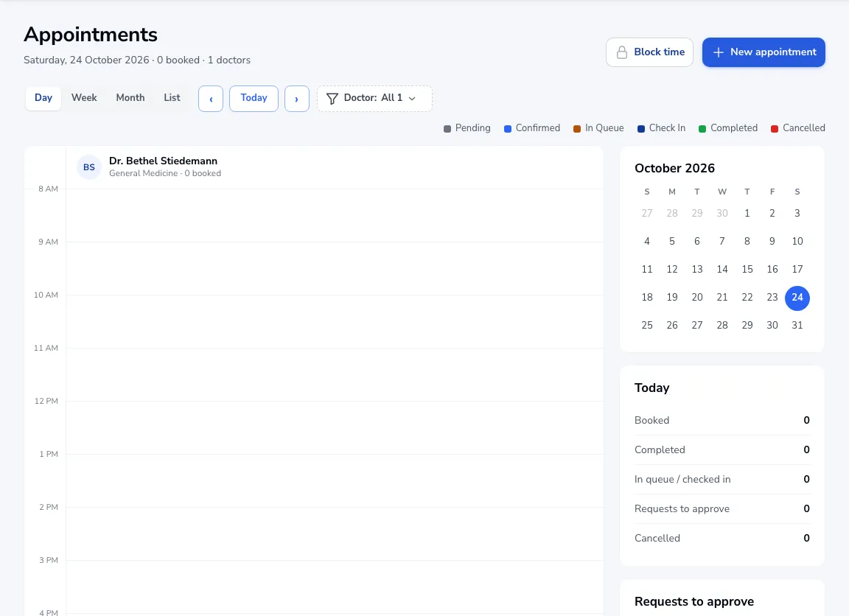This screenshot has height=616, width=849.
Task: Click the 'Saturday, 24 October 2026' subtitle
Action: click(x=87, y=60)
